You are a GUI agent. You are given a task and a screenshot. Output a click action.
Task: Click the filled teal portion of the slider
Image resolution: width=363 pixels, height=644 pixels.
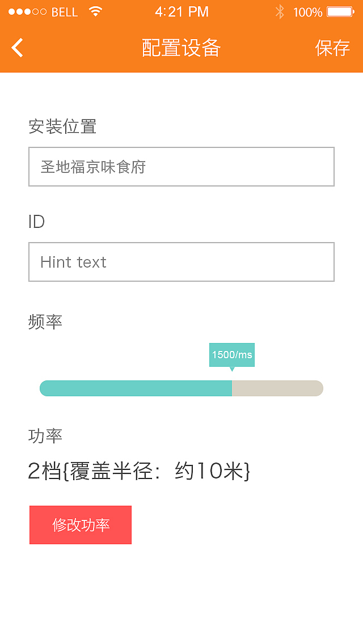click(x=136, y=388)
